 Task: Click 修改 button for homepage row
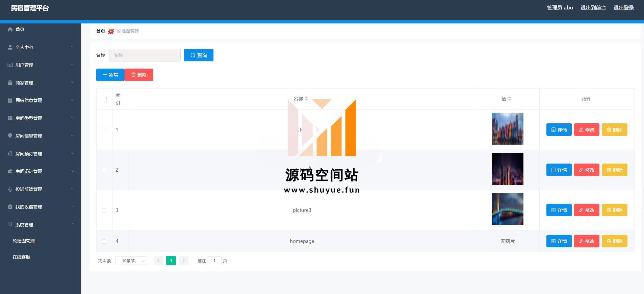pos(587,241)
